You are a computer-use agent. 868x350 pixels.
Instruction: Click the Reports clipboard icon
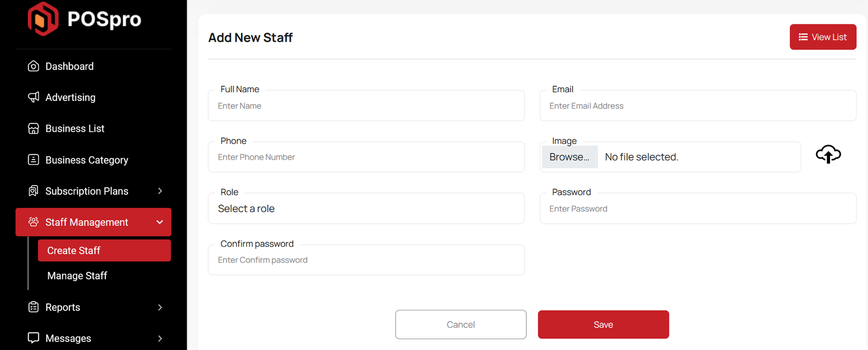point(34,307)
